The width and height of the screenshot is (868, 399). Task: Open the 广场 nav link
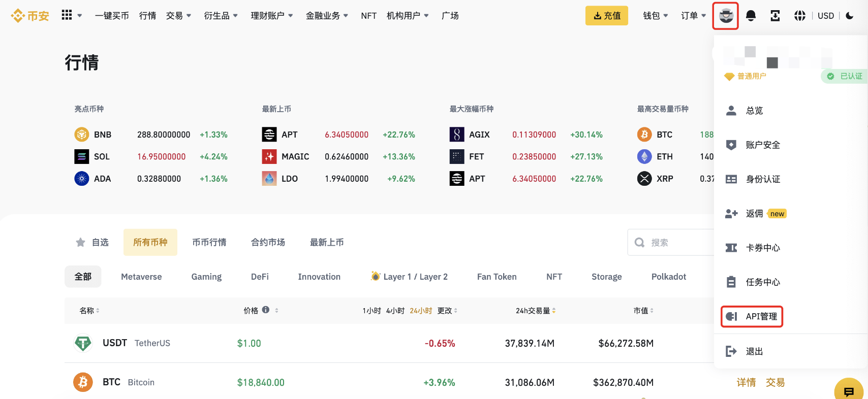450,16
